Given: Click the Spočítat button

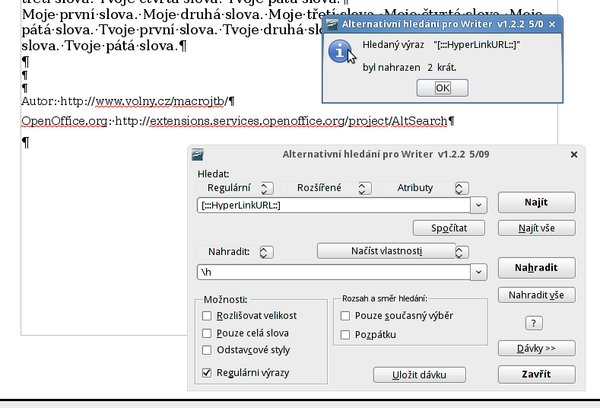Looking at the screenshot, I should tap(449, 228).
